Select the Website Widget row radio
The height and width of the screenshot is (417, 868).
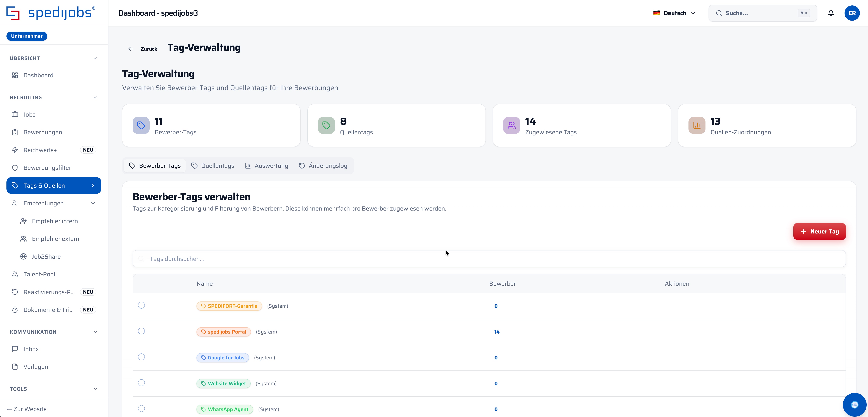(x=141, y=383)
